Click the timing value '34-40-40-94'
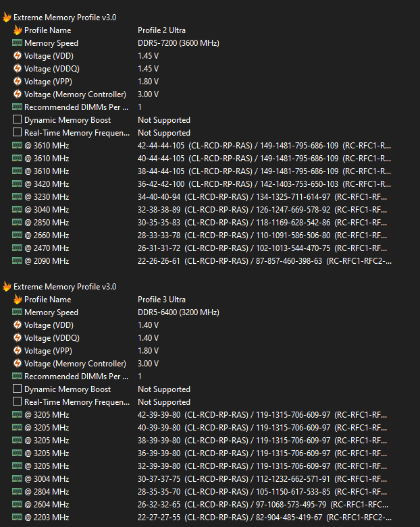 (x=159, y=196)
